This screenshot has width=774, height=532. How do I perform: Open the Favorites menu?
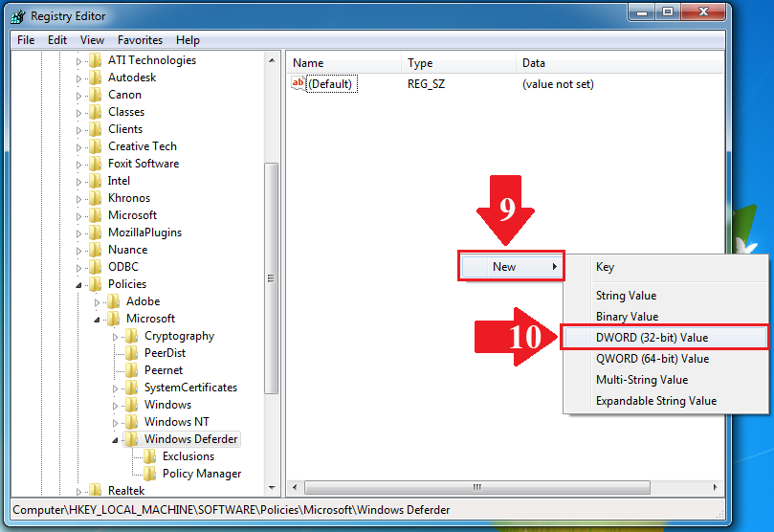(140, 40)
